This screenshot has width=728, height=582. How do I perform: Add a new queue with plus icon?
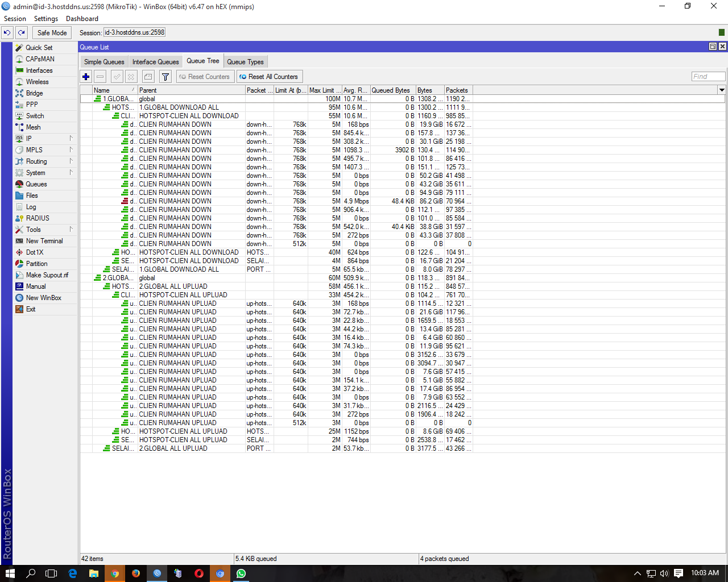[x=86, y=77]
